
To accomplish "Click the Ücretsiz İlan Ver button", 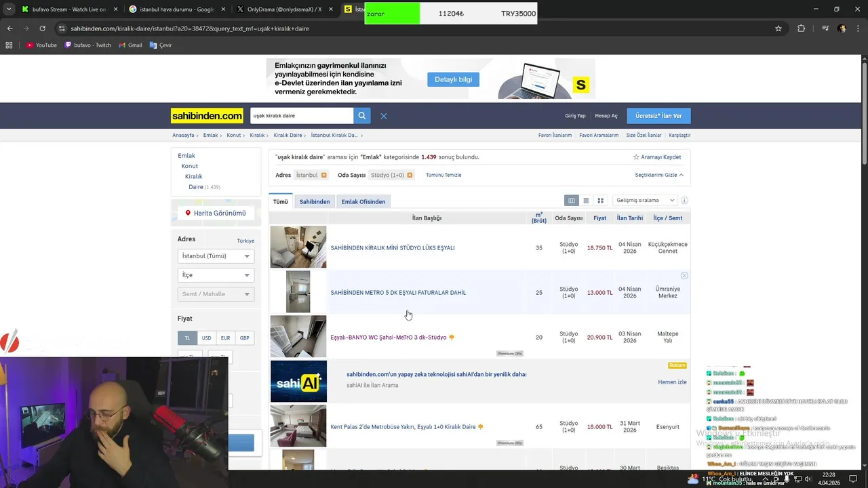I will 658,116.
